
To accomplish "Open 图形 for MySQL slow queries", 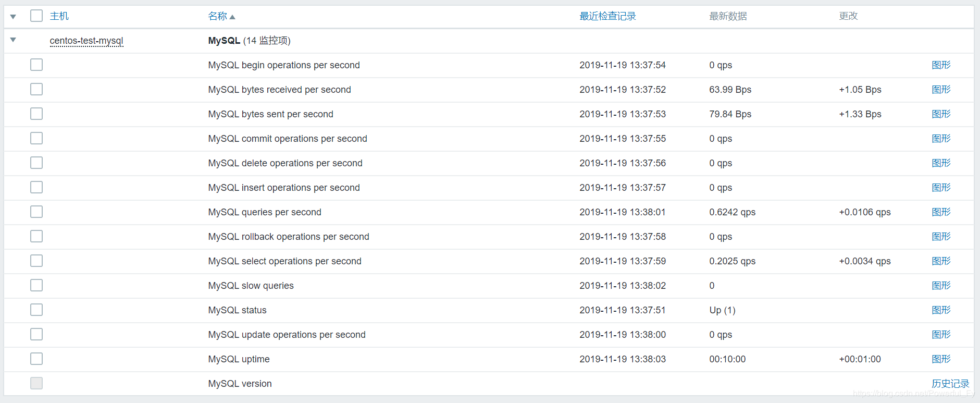I will pos(941,286).
